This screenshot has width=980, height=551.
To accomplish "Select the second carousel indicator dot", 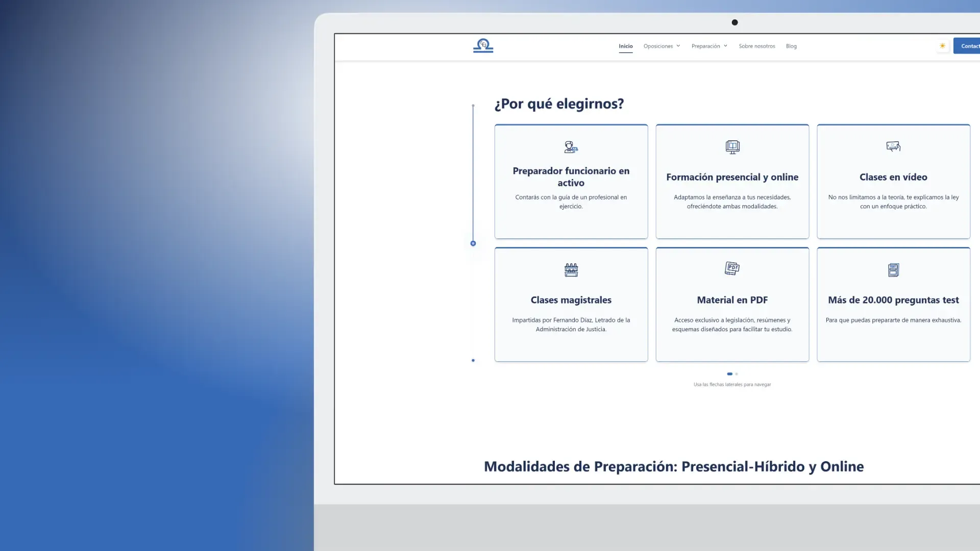I will (737, 374).
